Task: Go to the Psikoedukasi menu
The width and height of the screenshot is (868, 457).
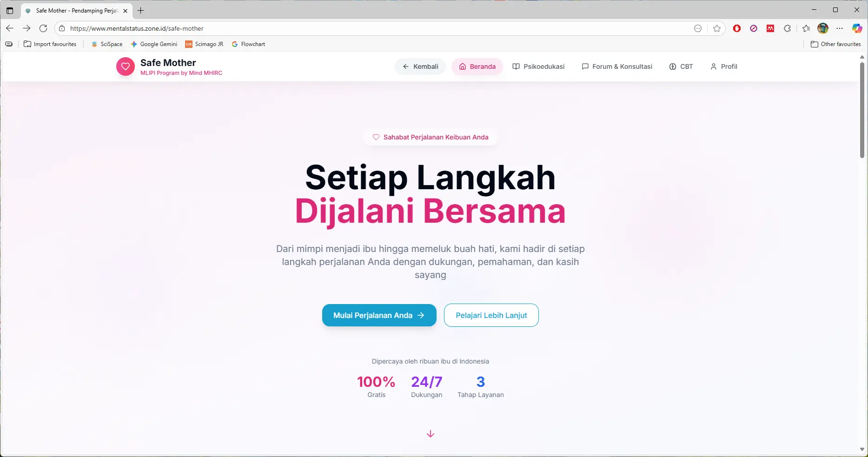Action: (538, 66)
